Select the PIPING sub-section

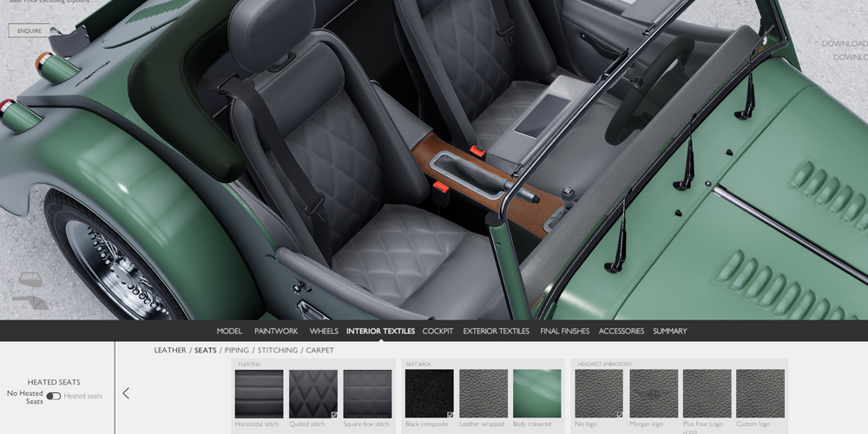tap(236, 351)
